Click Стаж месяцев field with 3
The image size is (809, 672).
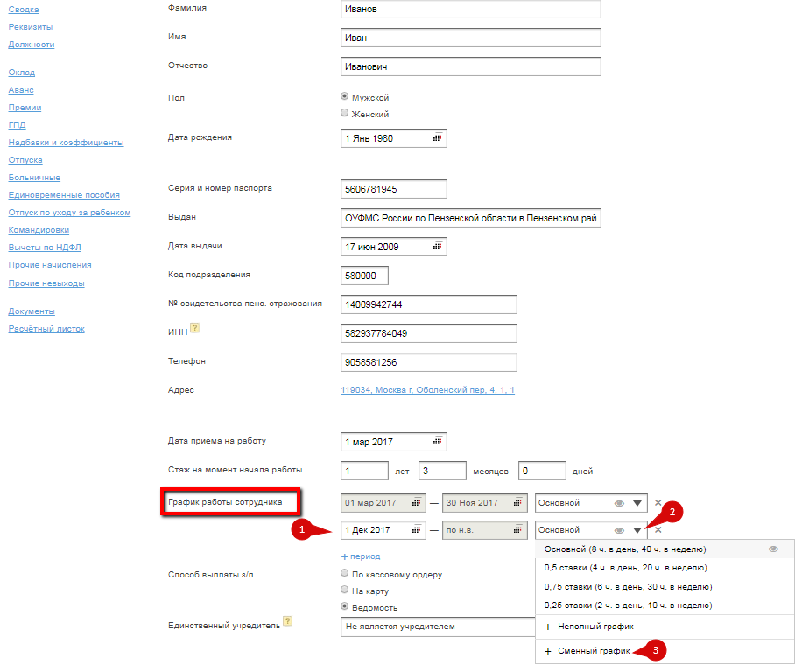[443, 471]
